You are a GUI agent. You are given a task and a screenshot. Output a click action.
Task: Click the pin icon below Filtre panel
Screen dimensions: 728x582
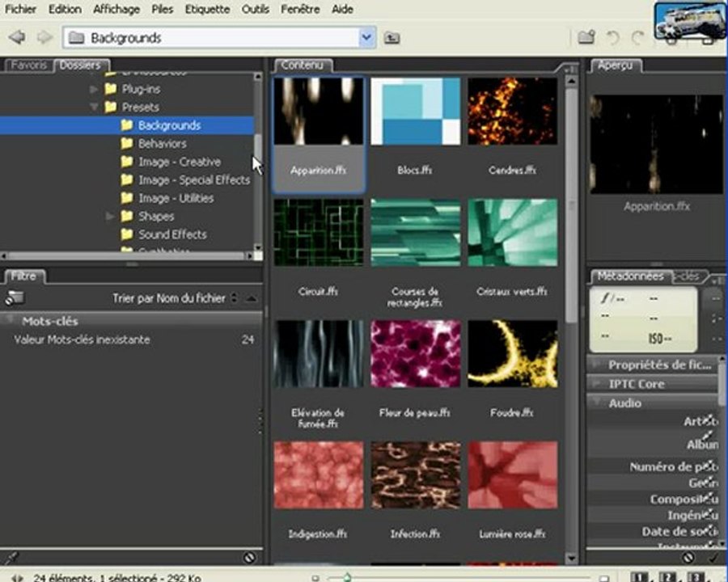tap(11, 557)
